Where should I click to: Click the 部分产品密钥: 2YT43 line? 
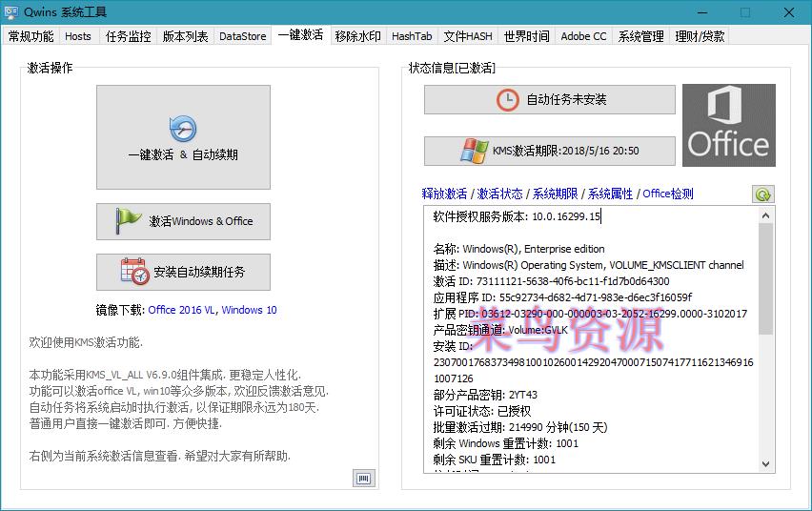pos(485,395)
